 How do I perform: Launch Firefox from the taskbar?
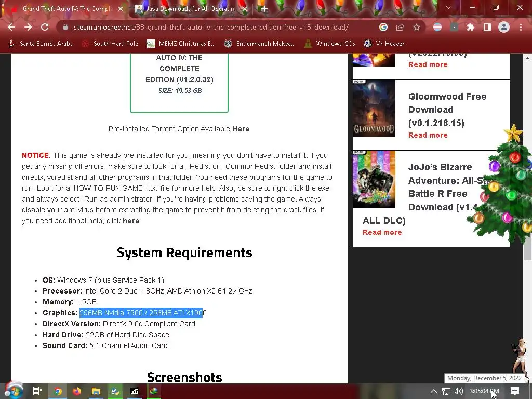[x=77, y=391]
